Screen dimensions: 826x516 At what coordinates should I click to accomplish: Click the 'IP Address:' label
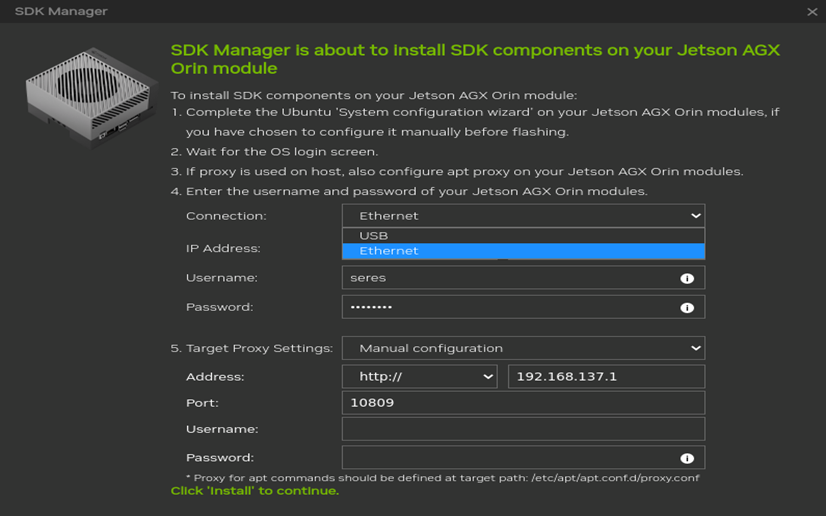coord(223,248)
